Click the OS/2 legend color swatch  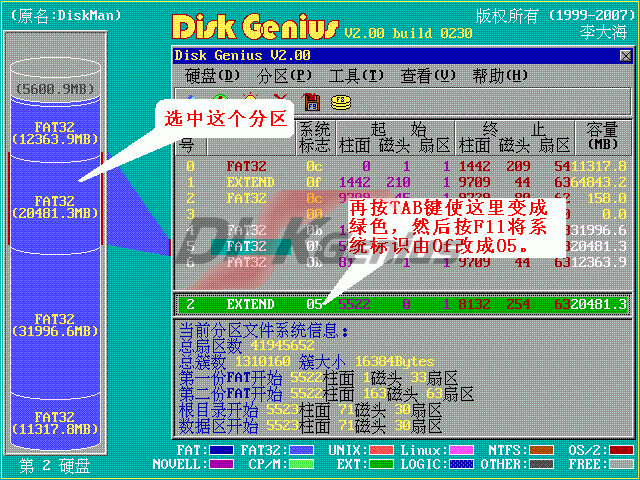coord(621,450)
